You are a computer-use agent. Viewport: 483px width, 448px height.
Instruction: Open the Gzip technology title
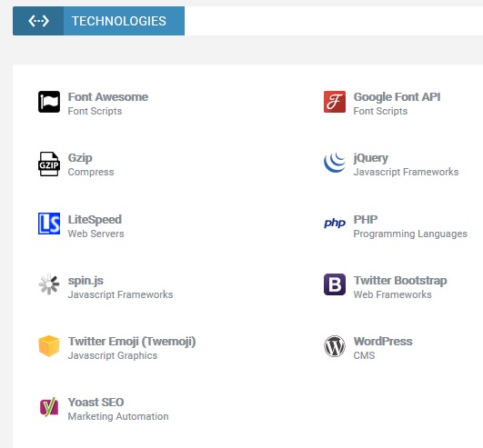click(x=80, y=158)
